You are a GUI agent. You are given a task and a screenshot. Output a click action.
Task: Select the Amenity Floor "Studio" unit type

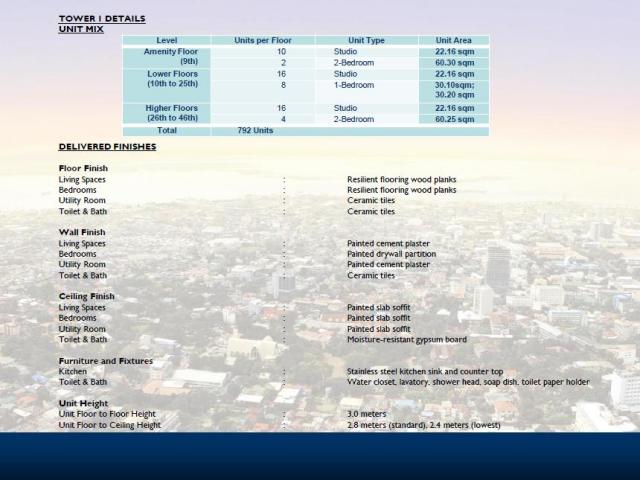[x=345, y=52]
